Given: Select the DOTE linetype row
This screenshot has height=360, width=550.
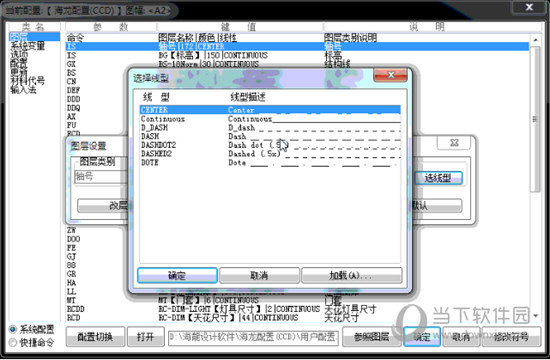Looking at the screenshot, I should pos(270,162).
